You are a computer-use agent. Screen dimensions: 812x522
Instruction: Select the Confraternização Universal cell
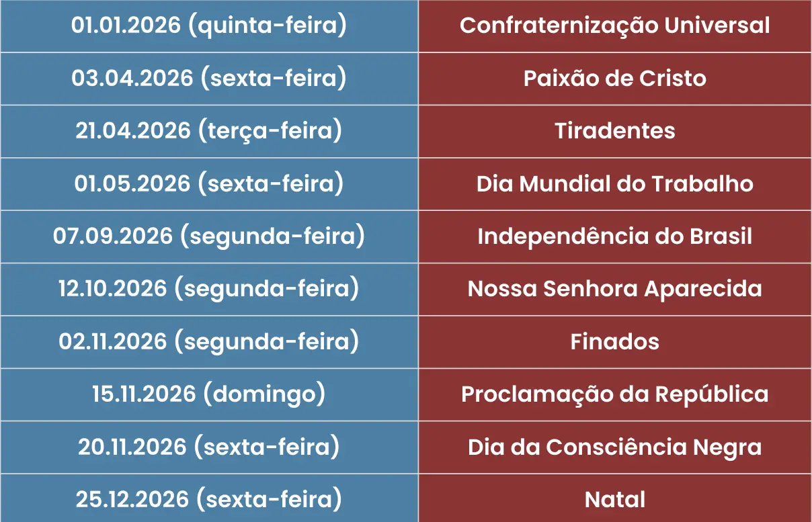614,26
